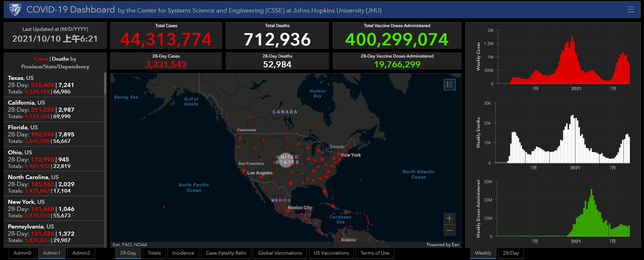Select the Admin1 tab
The width and height of the screenshot is (644, 260).
(x=52, y=253)
